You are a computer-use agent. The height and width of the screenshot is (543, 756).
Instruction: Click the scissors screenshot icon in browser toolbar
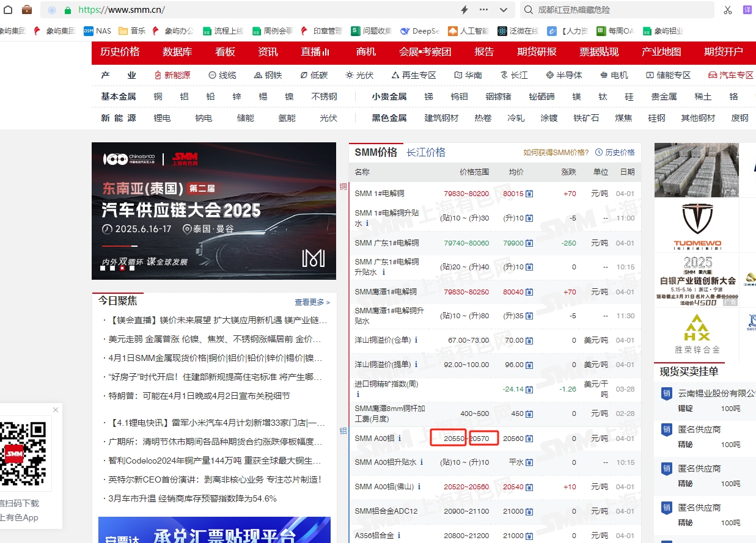point(727,10)
